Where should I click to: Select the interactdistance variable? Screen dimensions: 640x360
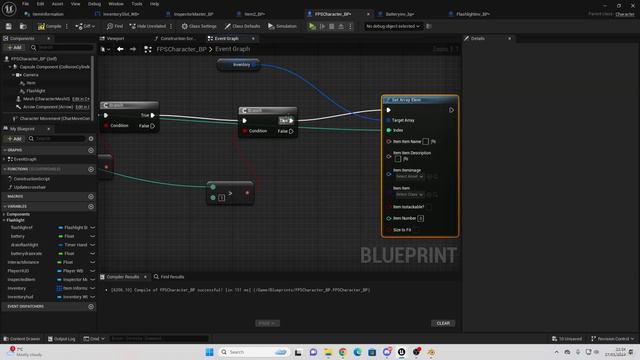click(24, 262)
